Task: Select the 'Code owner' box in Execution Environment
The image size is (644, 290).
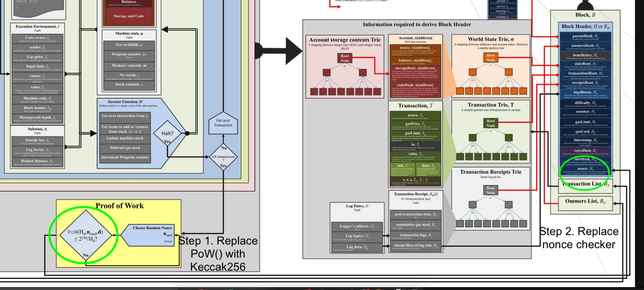Action: [x=37, y=39]
